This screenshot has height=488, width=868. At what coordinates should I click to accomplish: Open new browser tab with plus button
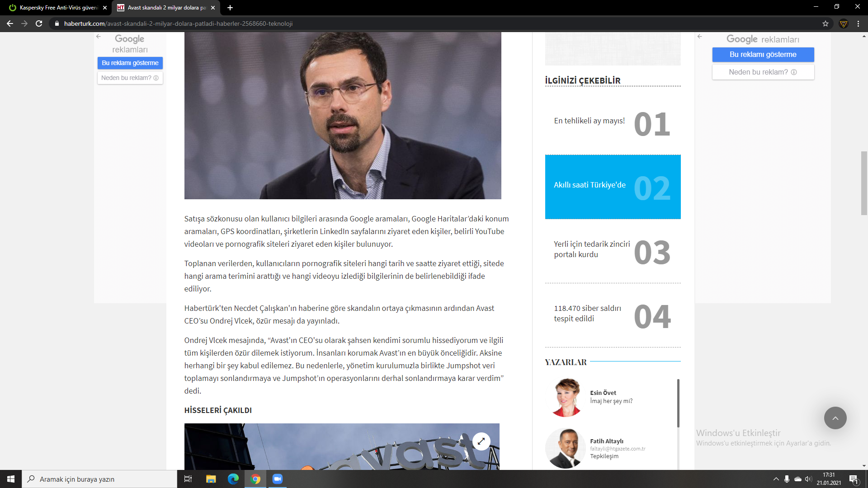230,8
